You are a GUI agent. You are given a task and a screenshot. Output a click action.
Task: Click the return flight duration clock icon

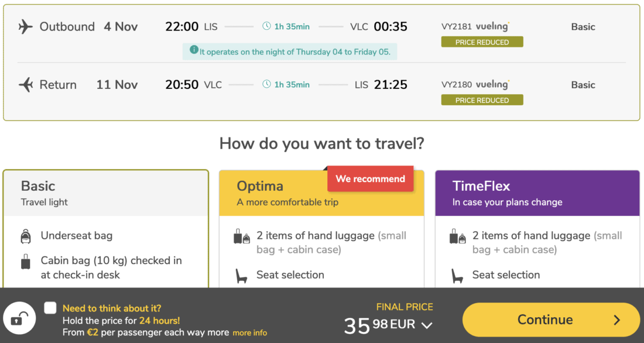pos(267,84)
